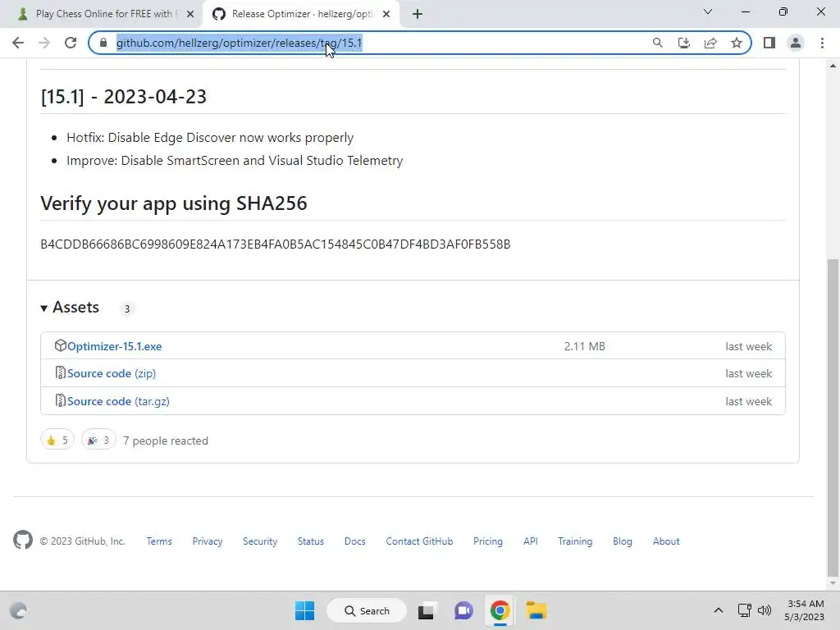
Task: Open the Training footer link
Action: (x=575, y=541)
